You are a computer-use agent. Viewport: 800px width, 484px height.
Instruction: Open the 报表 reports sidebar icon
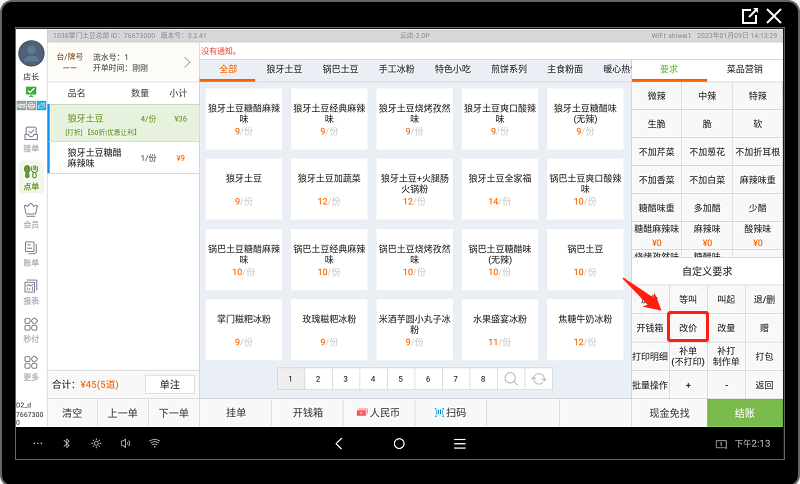[x=31, y=292]
